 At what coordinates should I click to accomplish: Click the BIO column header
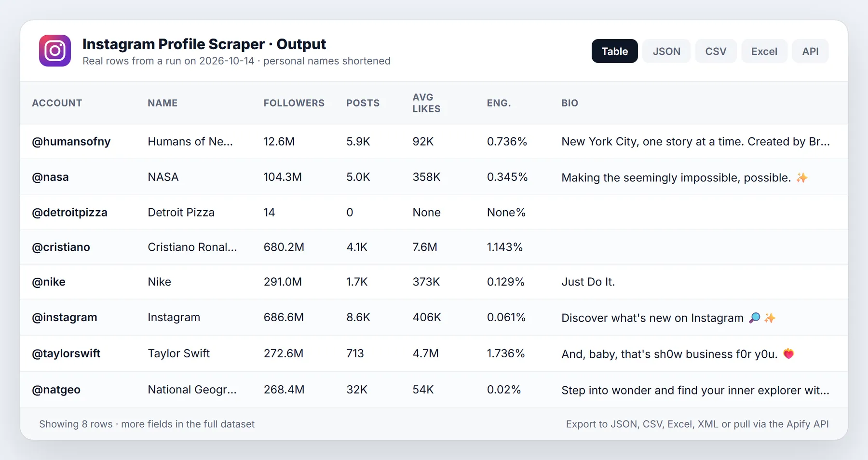(x=570, y=103)
